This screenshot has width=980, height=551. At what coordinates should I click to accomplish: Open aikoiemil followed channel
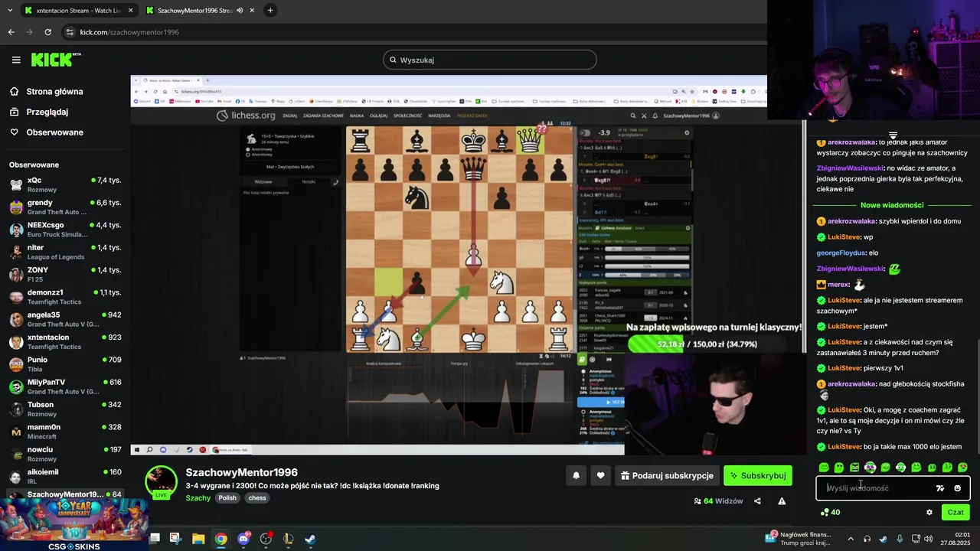65,476
